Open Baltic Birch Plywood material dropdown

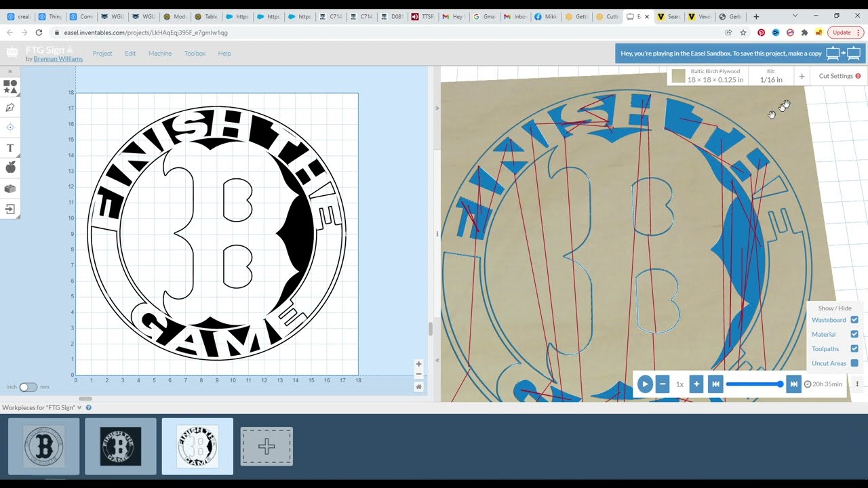(x=707, y=76)
